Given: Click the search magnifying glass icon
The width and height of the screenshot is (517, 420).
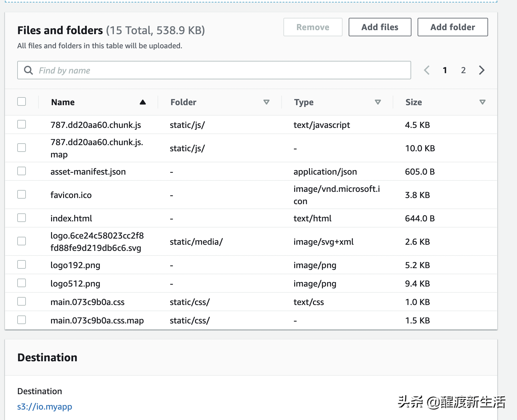Looking at the screenshot, I should 28,70.
